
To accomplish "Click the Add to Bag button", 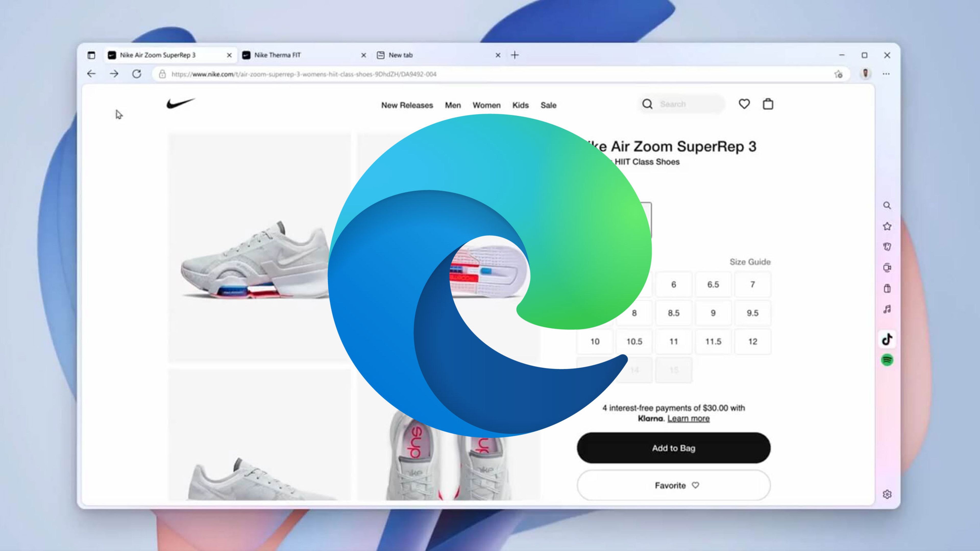I will tap(673, 448).
